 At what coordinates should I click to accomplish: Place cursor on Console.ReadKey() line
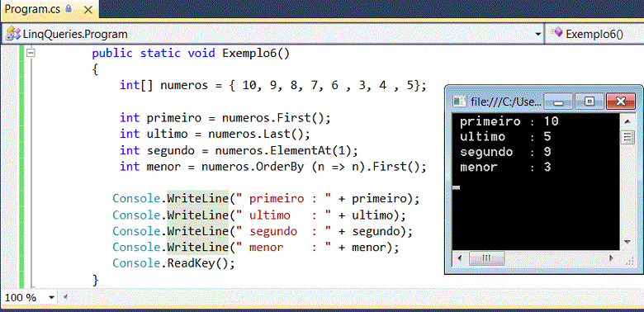click(173, 263)
